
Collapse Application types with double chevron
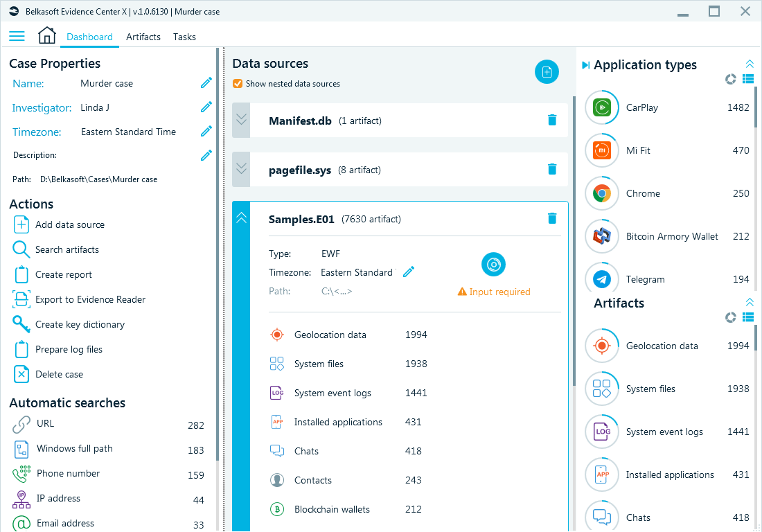[750, 64]
